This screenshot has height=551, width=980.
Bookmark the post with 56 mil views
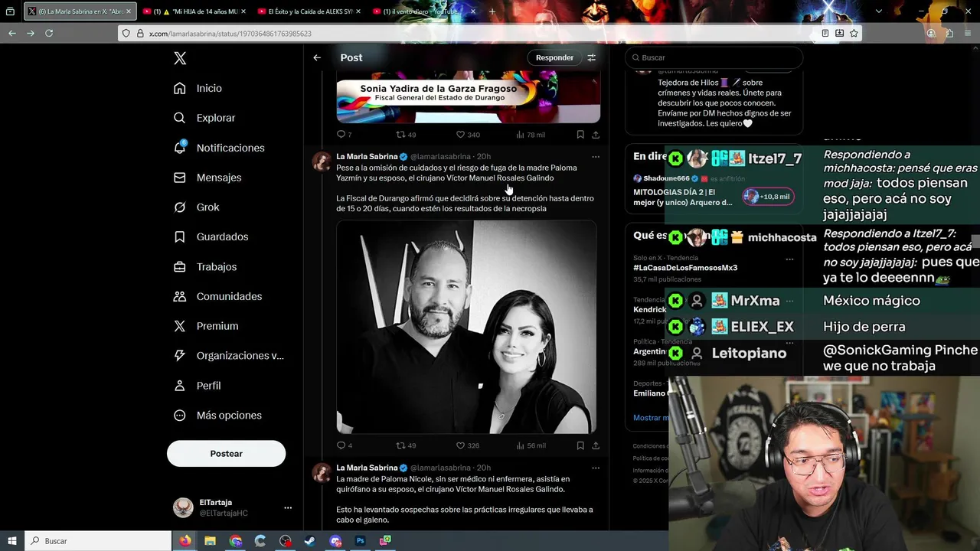coord(580,445)
